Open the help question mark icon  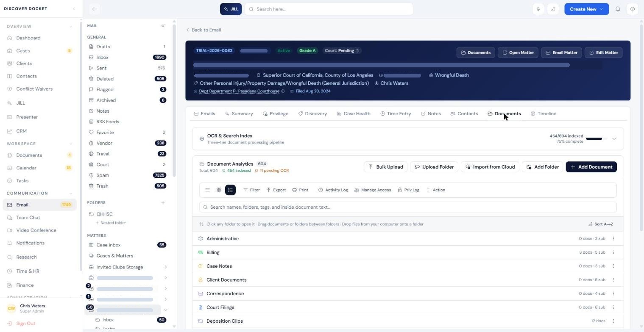click(x=633, y=9)
